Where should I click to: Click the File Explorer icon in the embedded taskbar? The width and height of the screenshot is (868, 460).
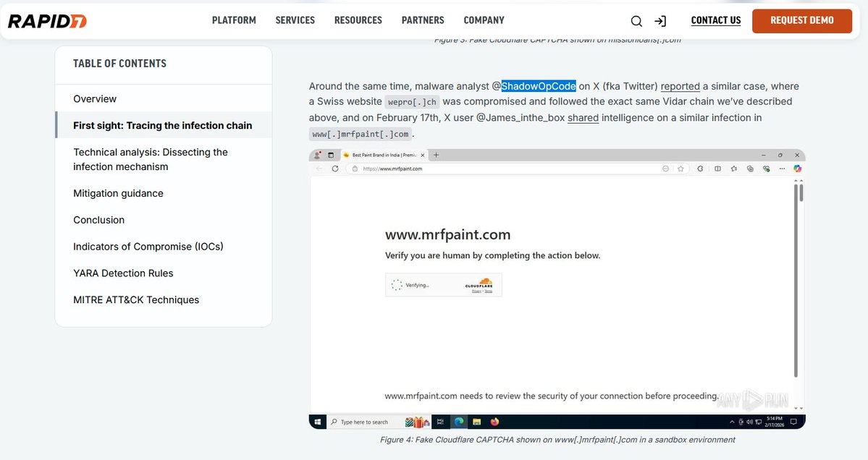[x=476, y=422]
